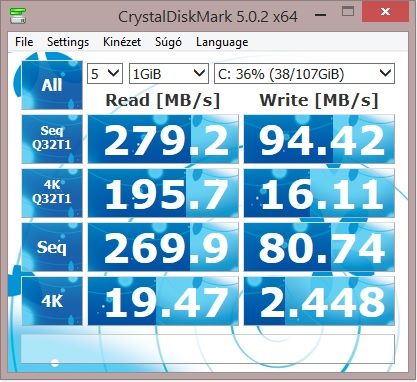417x382 pixels.
Task: Open the Súgó help menu
Action: 168,42
